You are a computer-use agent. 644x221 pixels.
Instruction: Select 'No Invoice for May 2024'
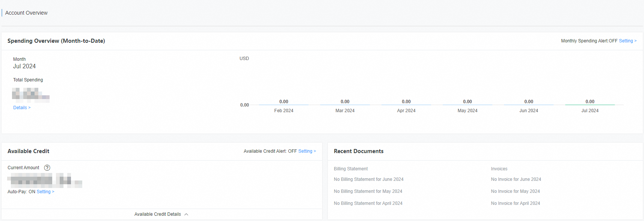tap(515, 191)
